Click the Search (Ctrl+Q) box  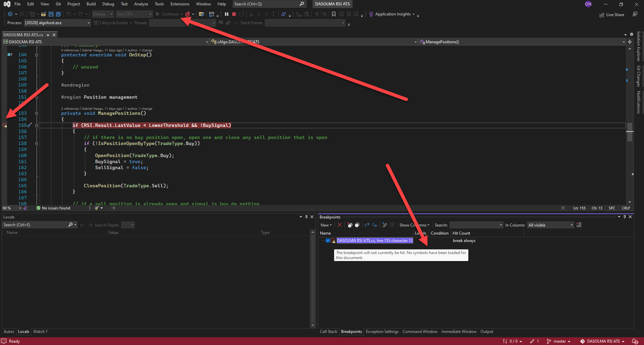[x=269, y=4]
